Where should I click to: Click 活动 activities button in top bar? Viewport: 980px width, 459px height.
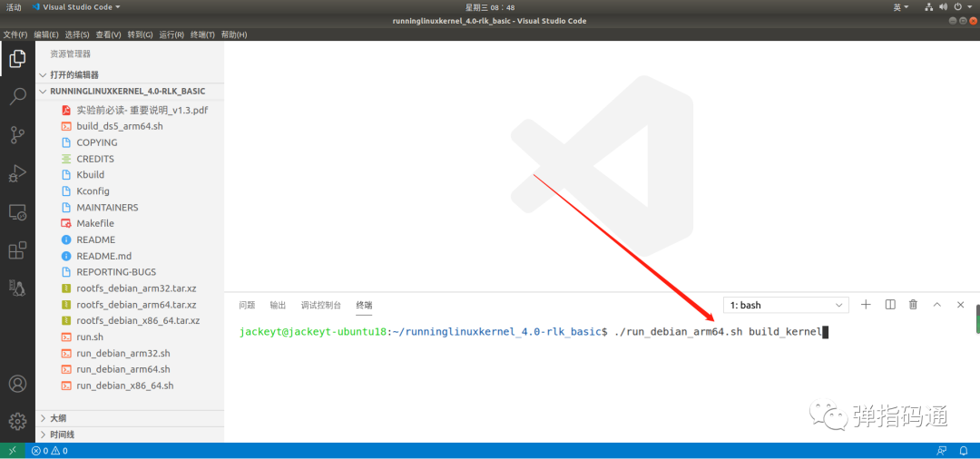click(x=13, y=7)
